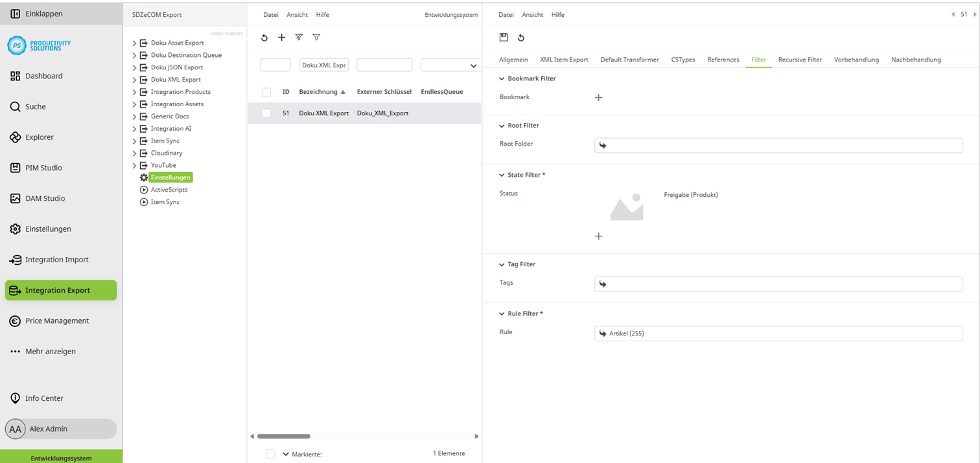The image size is (980, 463).
Task: Select Einstellungen in the export tree
Action: click(170, 177)
